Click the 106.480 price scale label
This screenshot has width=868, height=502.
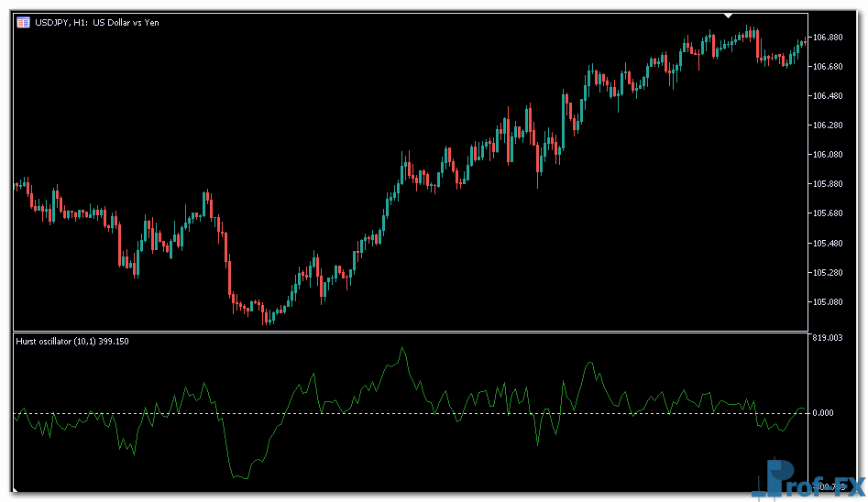827,96
